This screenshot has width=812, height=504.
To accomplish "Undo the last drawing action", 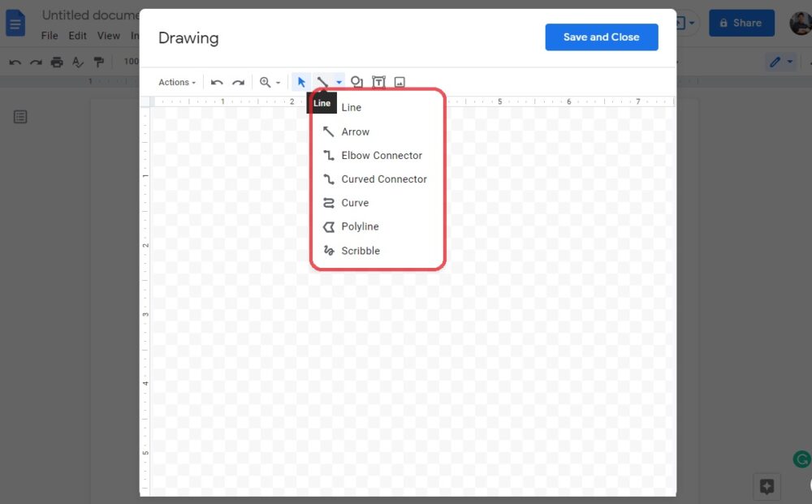I will tap(217, 81).
